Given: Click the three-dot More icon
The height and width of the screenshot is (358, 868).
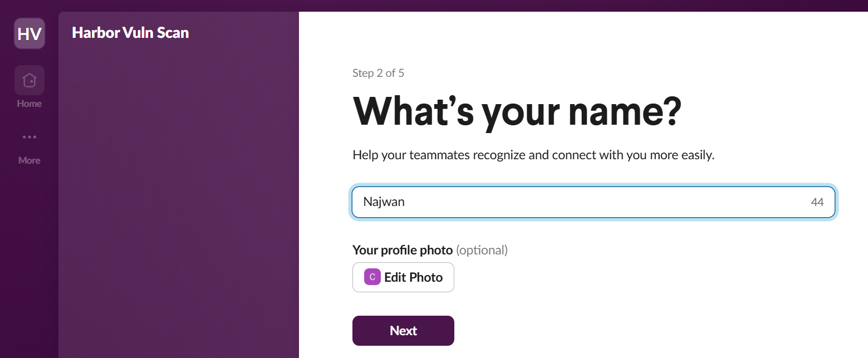Looking at the screenshot, I should point(29,137).
